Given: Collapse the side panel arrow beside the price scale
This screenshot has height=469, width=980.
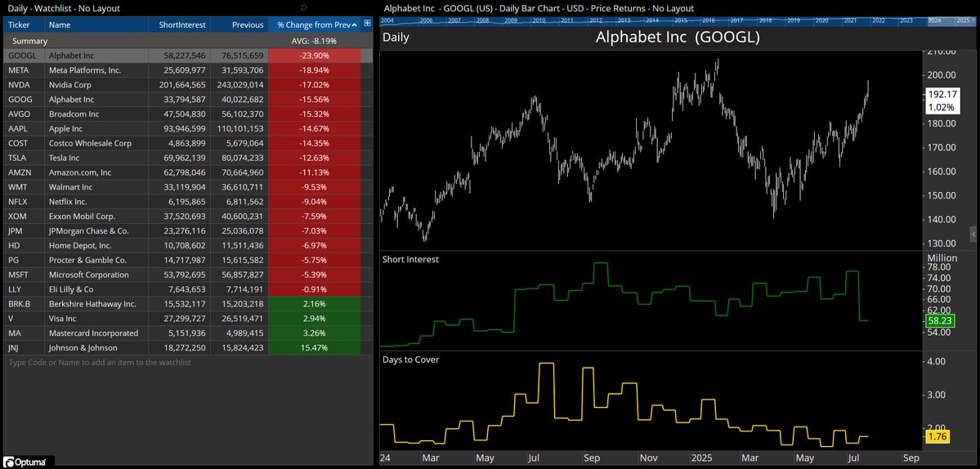Looking at the screenshot, I should [x=973, y=234].
